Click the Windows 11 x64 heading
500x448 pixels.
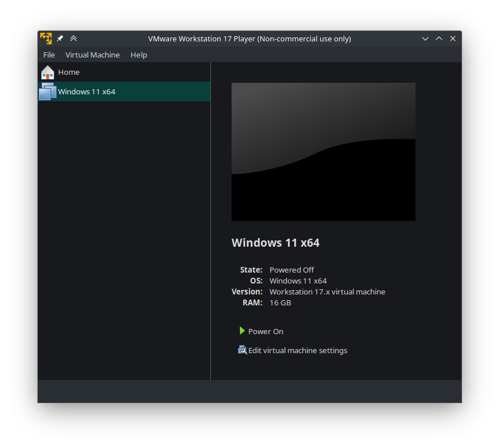coord(275,243)
